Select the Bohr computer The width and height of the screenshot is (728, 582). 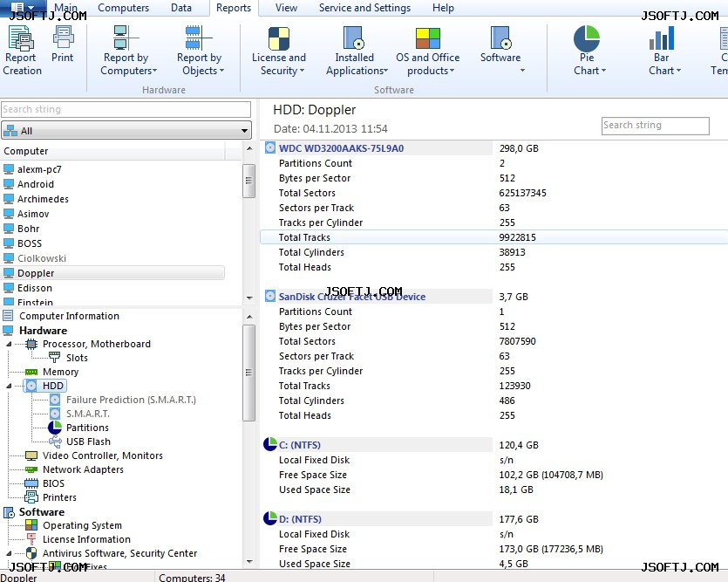(x=28, y=229)
